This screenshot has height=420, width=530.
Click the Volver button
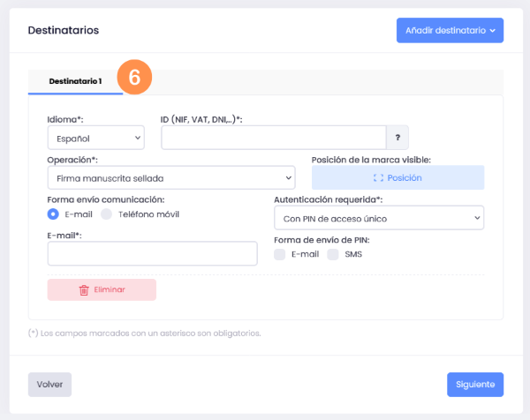(x=49, y=385)
